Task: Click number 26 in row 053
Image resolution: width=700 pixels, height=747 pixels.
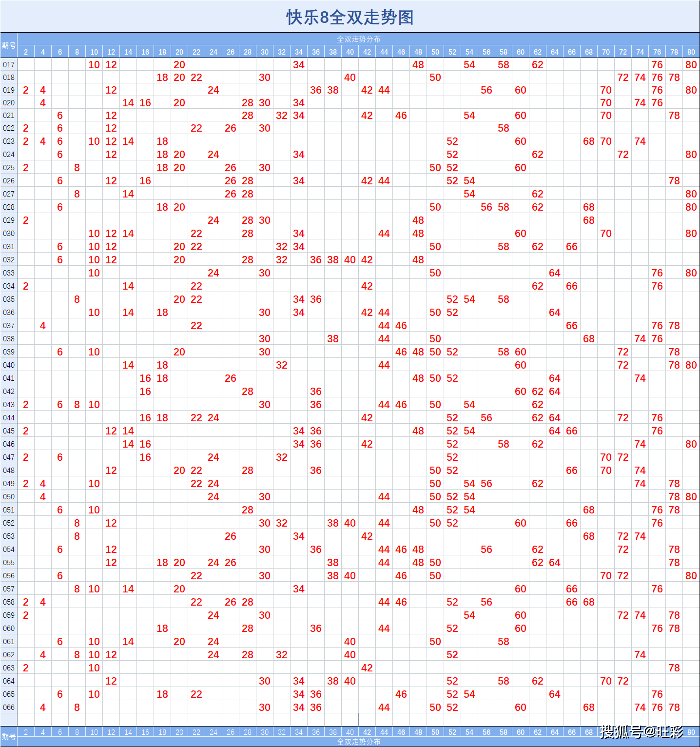Action: (231, 536)
